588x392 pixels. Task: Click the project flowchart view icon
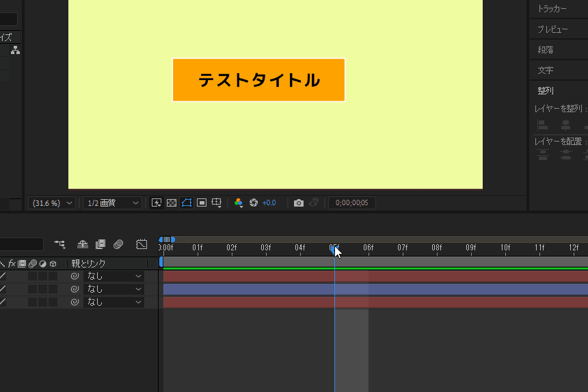pyautogui.click(x=15, y=50)
